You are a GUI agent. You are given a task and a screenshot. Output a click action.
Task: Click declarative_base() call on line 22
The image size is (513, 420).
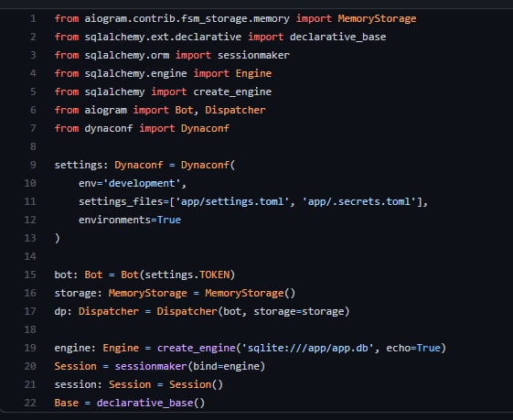(x=151, y=403)
